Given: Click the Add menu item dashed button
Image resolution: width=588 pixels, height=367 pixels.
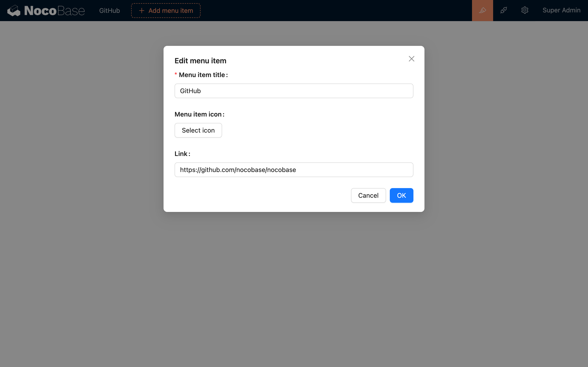Looking at the screenshot, I should (166, 11).
